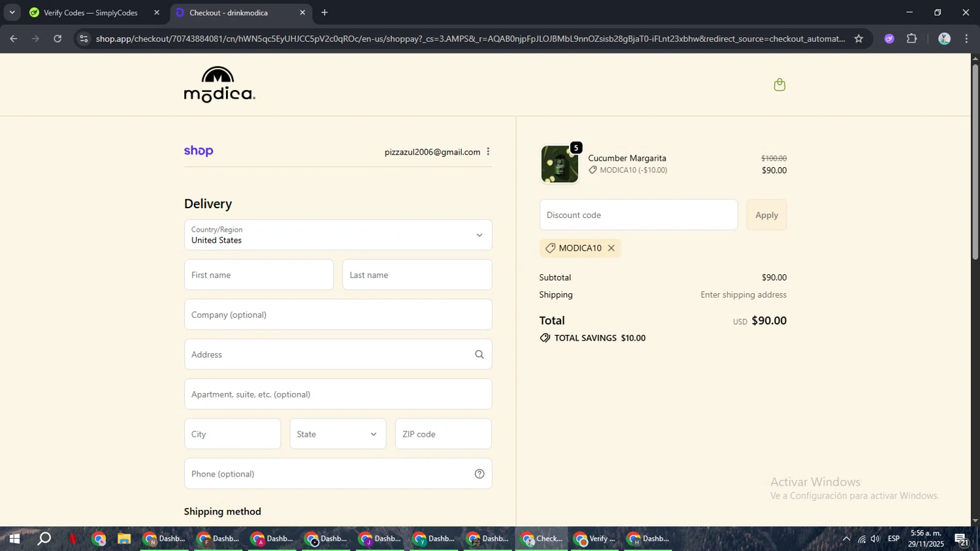Open File Explorer from taskbar
Screen dimensions: 980x551
click(124, 539)
